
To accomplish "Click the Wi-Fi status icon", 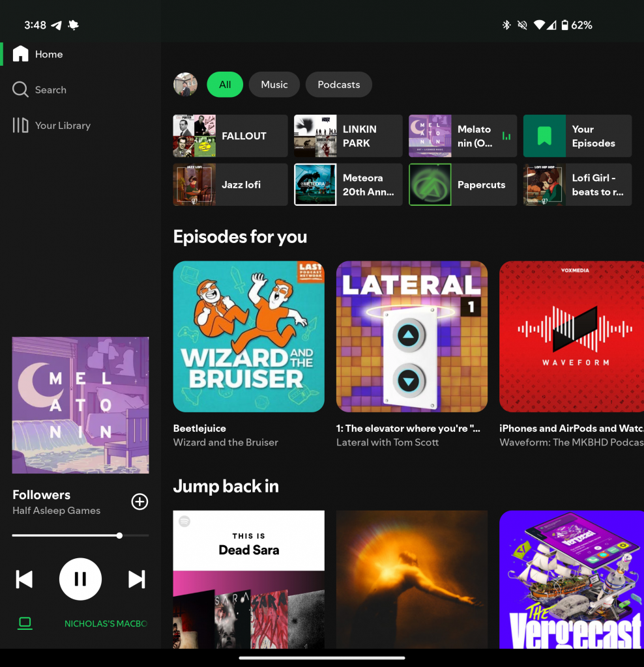I will click(539, 25).
